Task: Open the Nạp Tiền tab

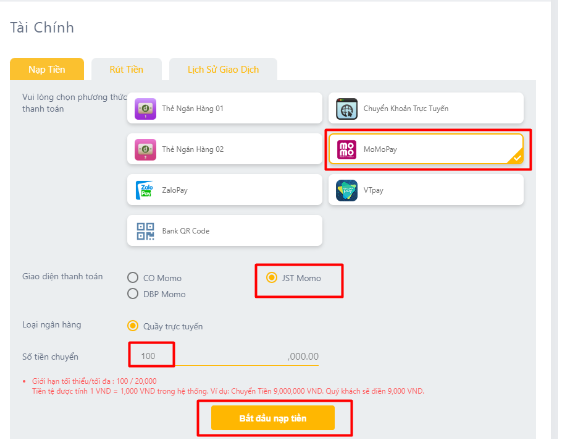Action: 47,69
